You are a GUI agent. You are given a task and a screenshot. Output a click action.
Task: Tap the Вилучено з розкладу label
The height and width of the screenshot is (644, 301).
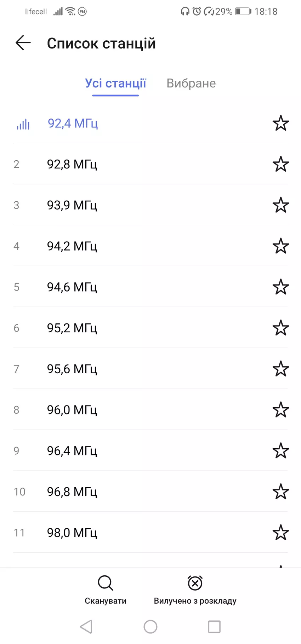point(195,601)
